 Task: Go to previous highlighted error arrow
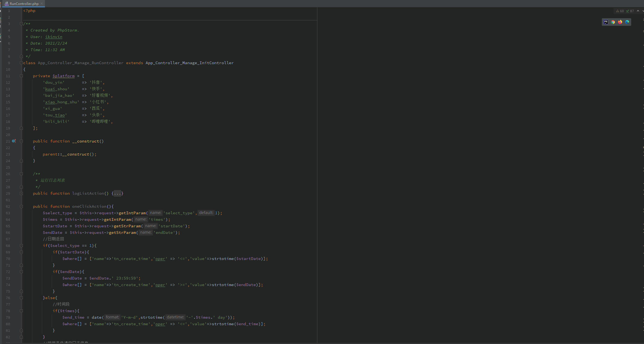coord(638,11)
